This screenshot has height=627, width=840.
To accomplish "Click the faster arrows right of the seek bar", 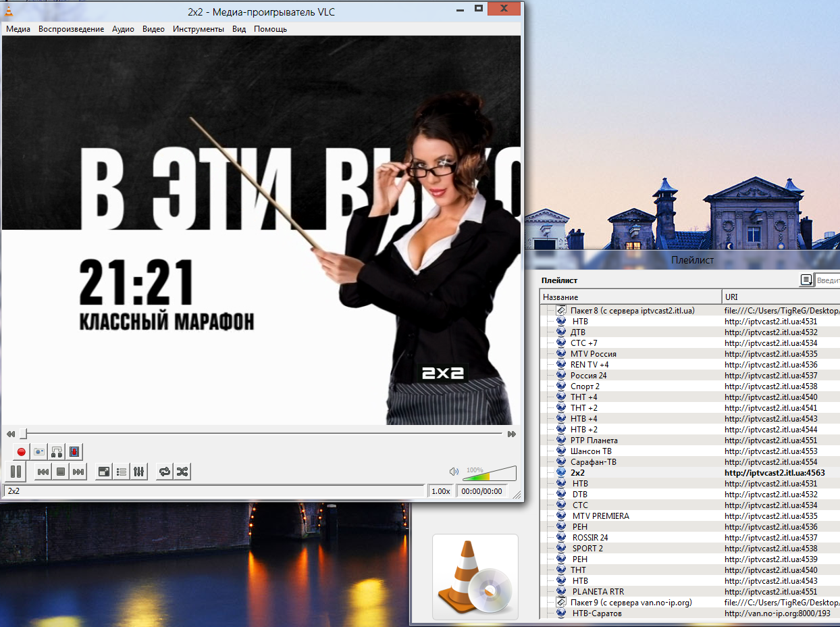I will [512, 434].
